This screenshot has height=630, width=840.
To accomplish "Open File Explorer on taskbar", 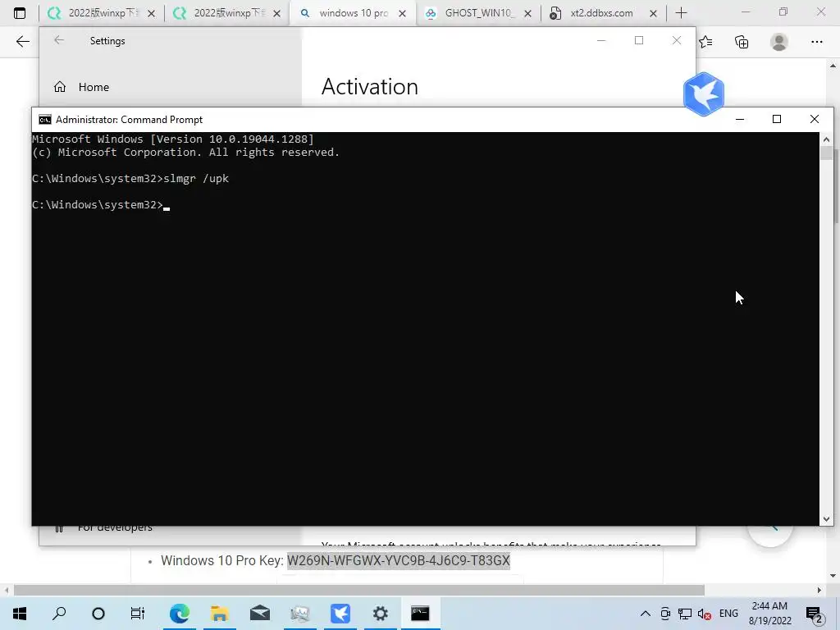I will 220,614.
